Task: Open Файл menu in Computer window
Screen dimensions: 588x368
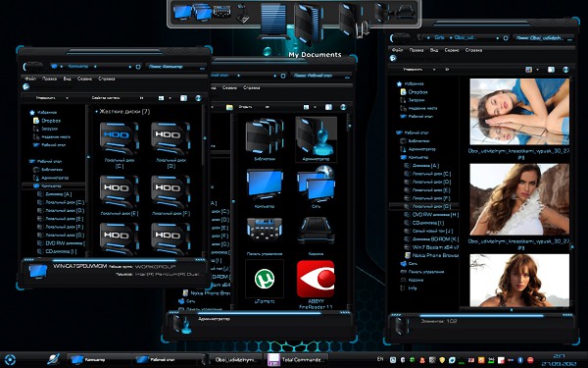Action: point(30,79)
